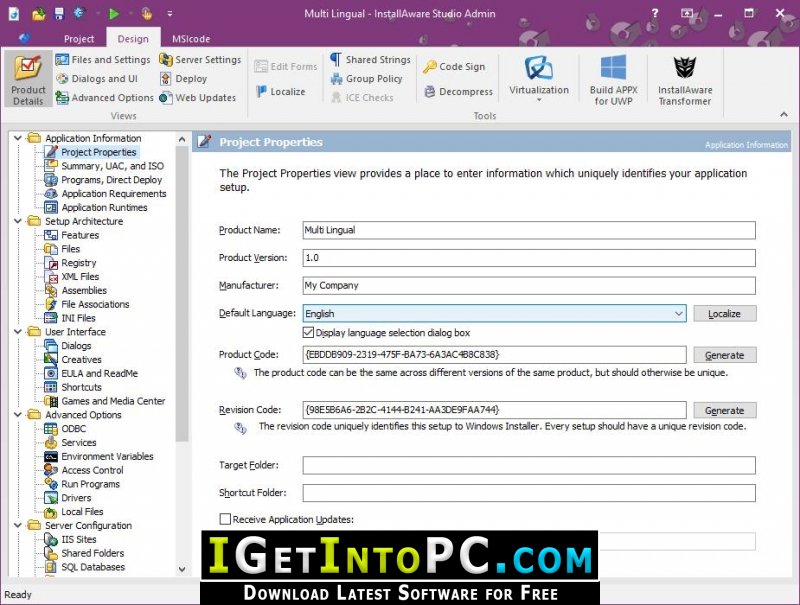Image resolution: width=800 pixels, height=605 pixels.
Task: Open Shared Strings tool
Action: tap(370, 60)
